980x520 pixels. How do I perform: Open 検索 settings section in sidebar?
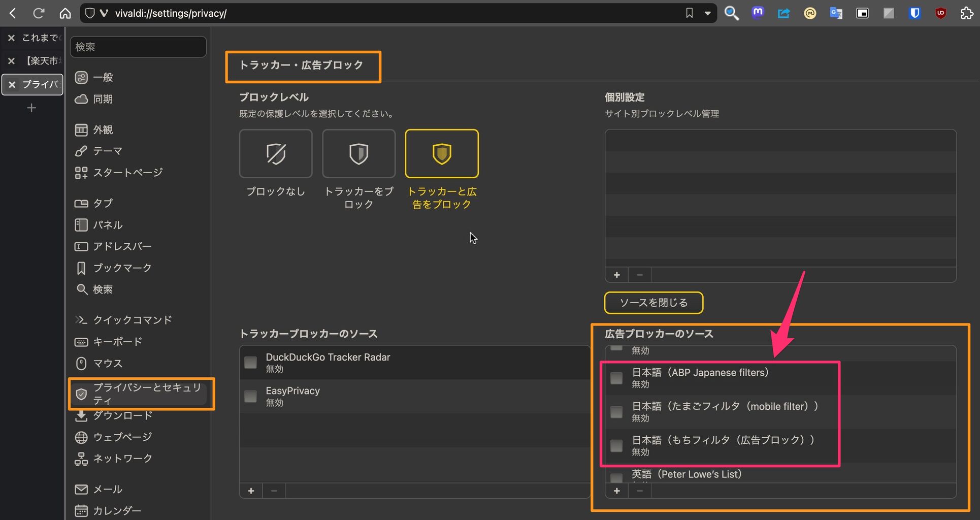[x=94, y=289]
